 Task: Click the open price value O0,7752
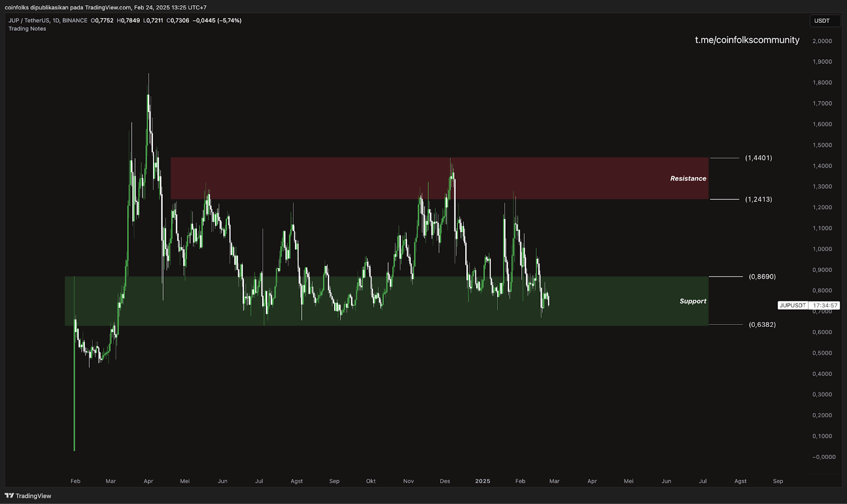[x=102, y=21]
